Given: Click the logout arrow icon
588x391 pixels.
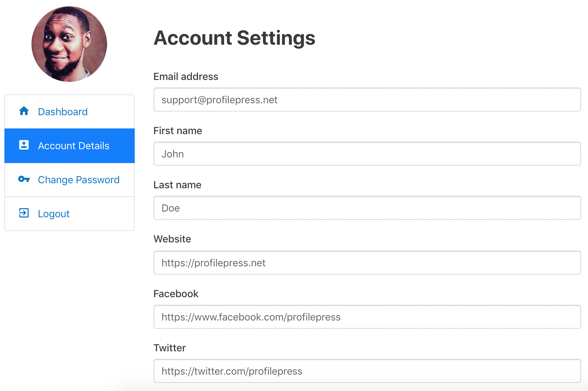Looking at the screenshot, I should tap(24, 213).
